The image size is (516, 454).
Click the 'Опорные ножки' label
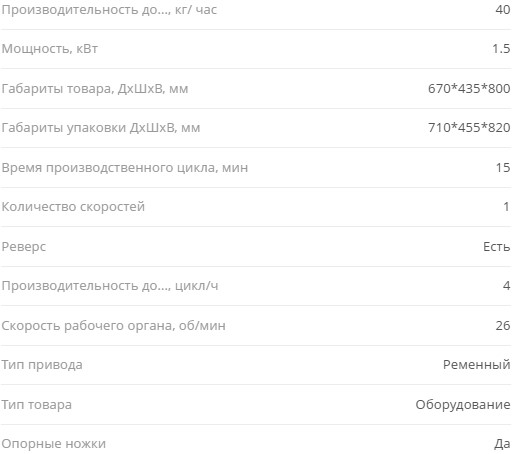(54, 444)
